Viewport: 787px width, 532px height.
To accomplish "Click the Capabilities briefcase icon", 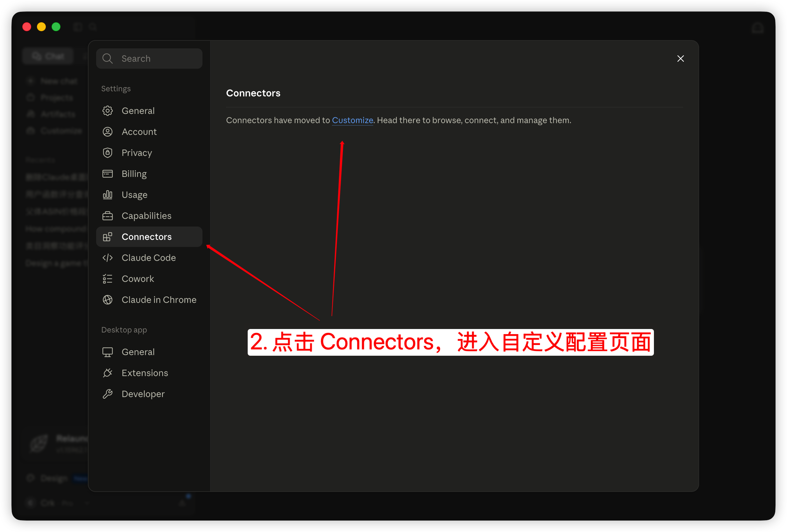I will click(107, 216).
